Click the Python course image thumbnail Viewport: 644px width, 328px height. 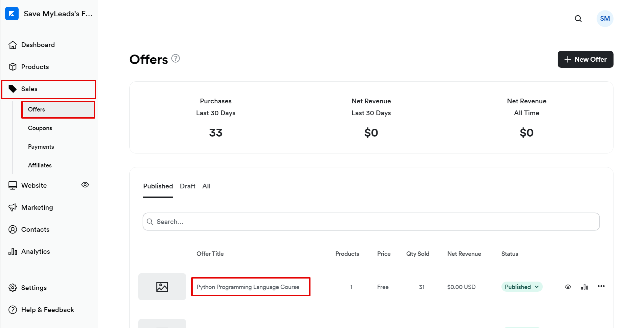pos(162,287)
